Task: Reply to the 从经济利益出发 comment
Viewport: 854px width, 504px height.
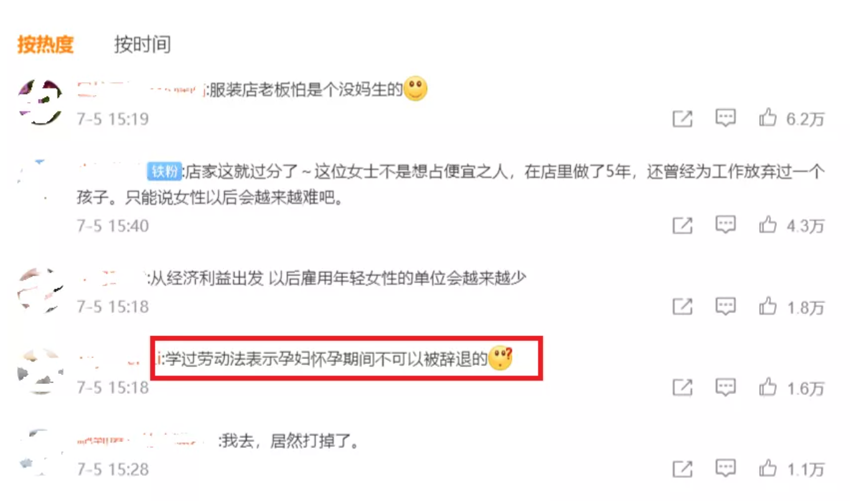Action: [725, 306]
